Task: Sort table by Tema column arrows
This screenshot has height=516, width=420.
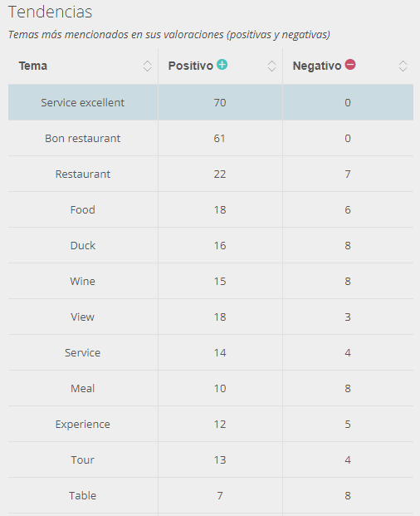Action: 147,66
